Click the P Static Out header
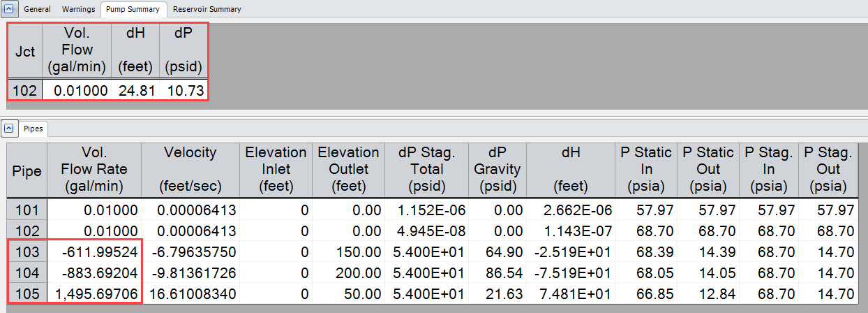This screenshot has width=868, height=313. [708, 170]
